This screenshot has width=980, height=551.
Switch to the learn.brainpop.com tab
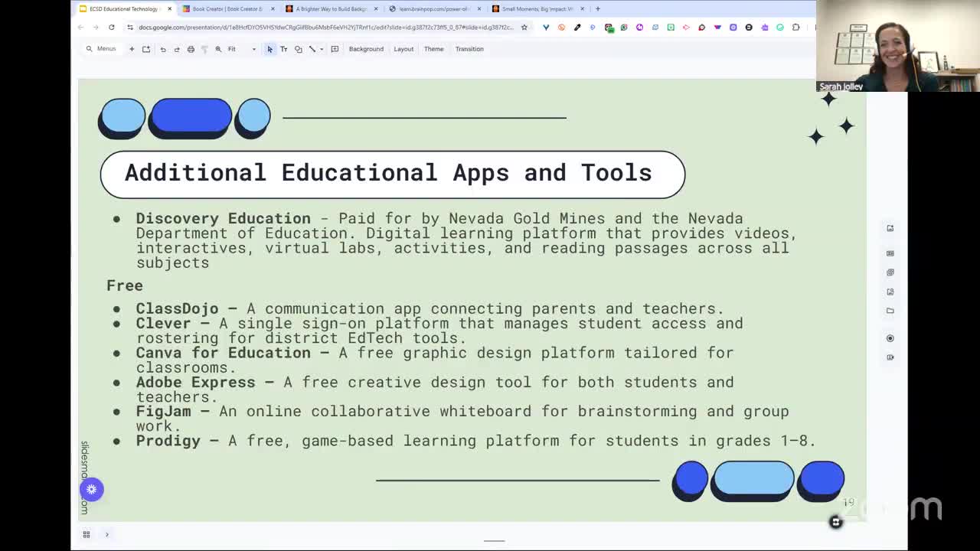(434, 8)
